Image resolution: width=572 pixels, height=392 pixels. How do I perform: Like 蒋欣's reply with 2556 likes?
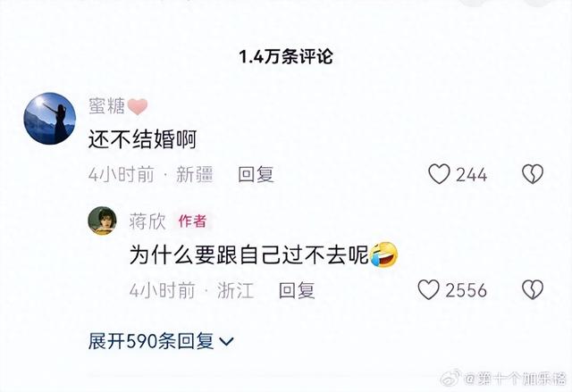428,289
